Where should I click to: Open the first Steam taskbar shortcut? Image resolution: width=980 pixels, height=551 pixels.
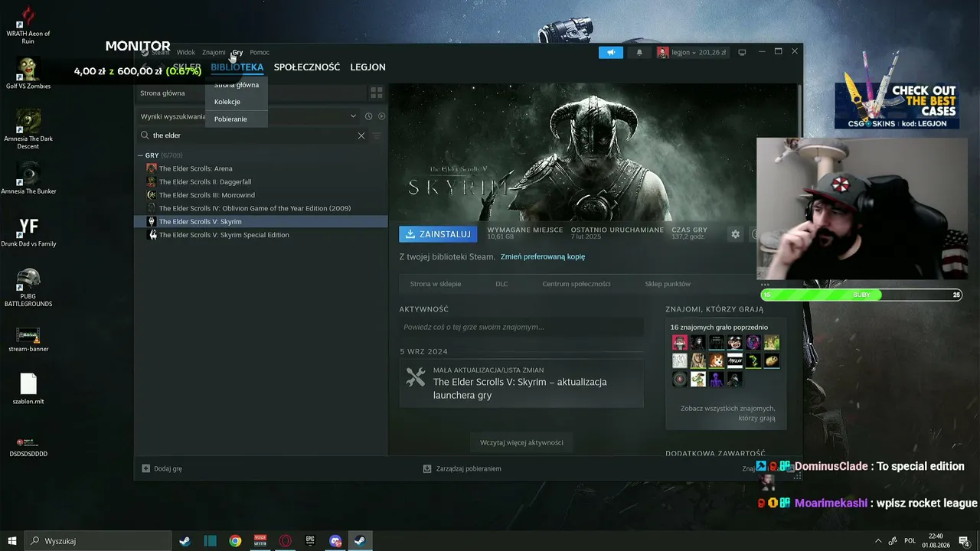point(185,541)
